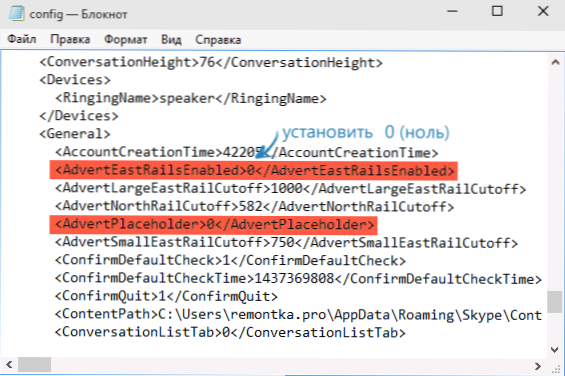Viewport: 565px width, 376px height.
Task: Close the config Notepad window
Action: (x=543, y=12)
